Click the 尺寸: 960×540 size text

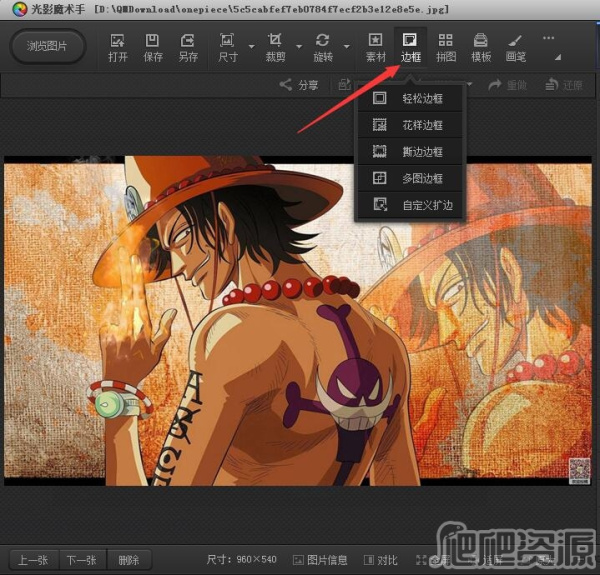pos(241,560)
